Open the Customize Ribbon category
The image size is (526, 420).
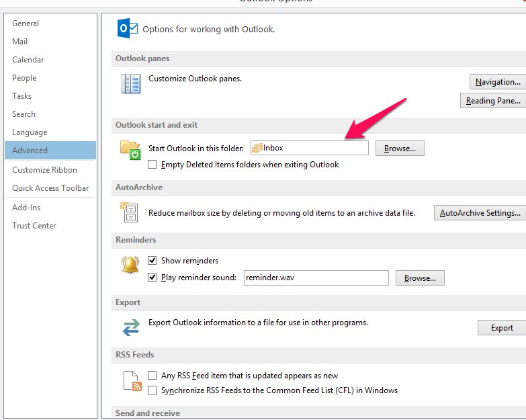[50, 170]
